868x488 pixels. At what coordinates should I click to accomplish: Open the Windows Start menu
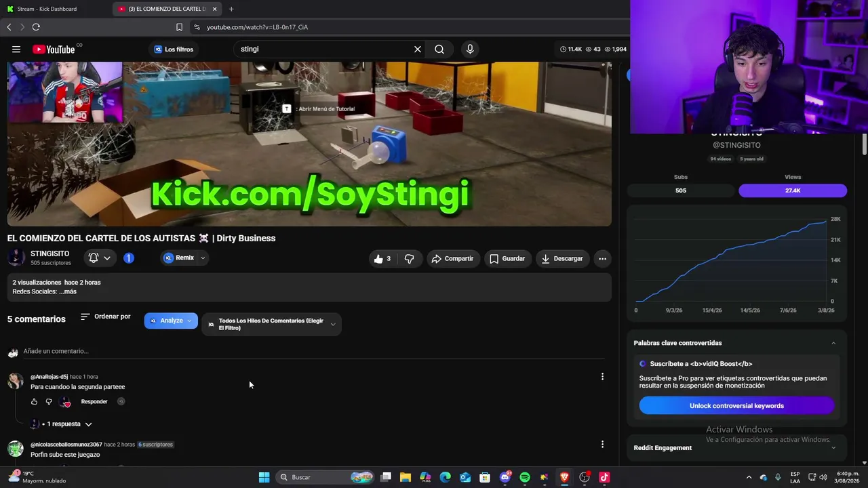point(264,477)
